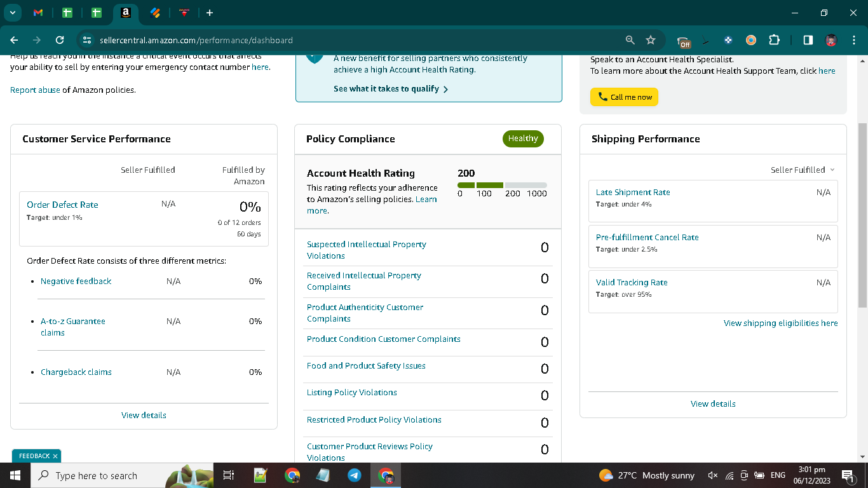Open the Valid Tracking Rate link
This screenshot has height=488, width=868.
click(632, 282)
